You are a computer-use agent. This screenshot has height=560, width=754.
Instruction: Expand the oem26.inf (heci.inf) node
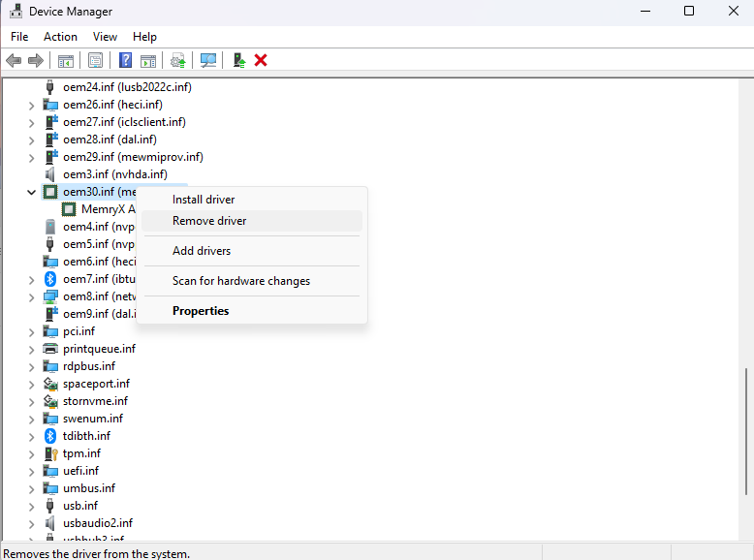(x=32, y=105)
